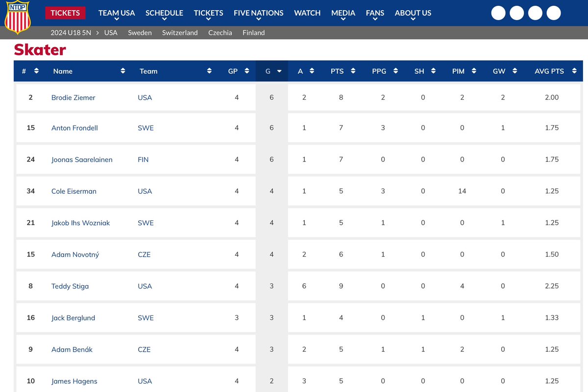
Task: Click the sort arrows on the Name column
Action: click(x=123, y=71)
